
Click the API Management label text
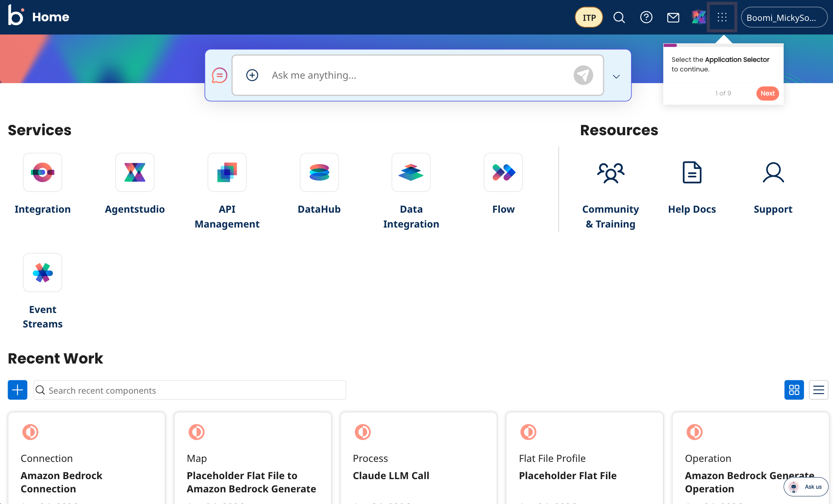coord(227,217)
